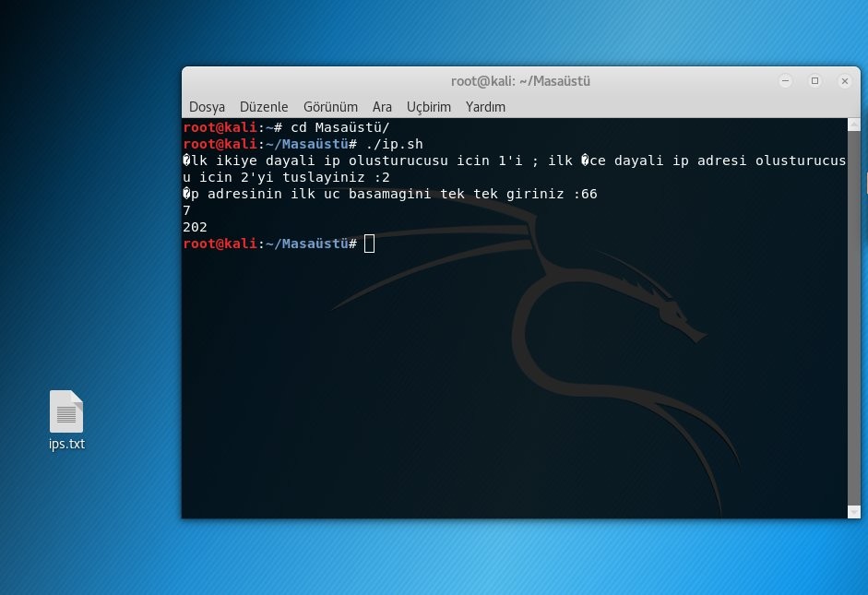This screenshot has width=868, height=595.
Task: Click the line "u icin 2'yi tuslayiniz :2"
Action: [x=286, y=177]
